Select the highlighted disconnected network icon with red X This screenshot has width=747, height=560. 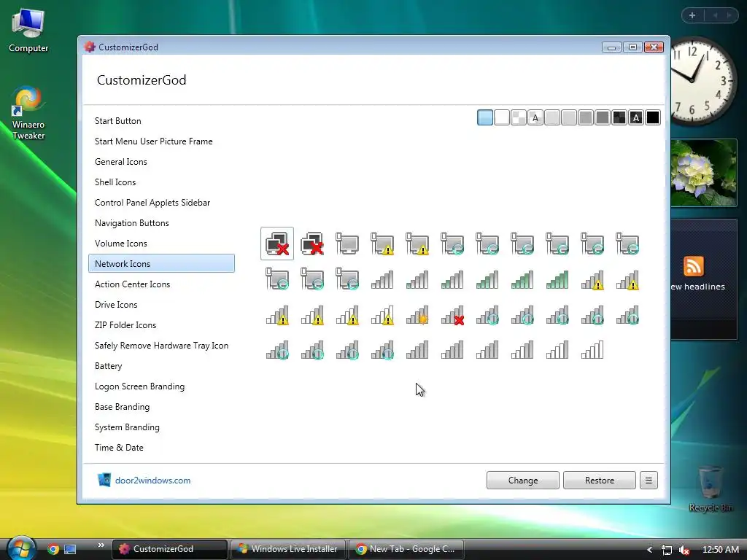(x=277, y=244)
